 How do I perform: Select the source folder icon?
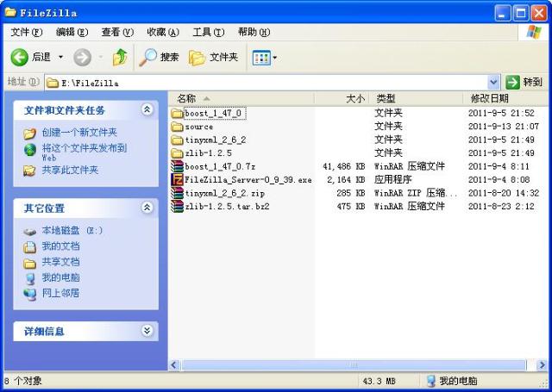tap(177, 127)
